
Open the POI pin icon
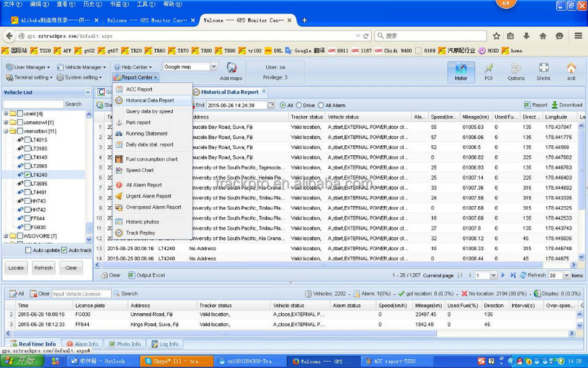[x=488, y=69]
